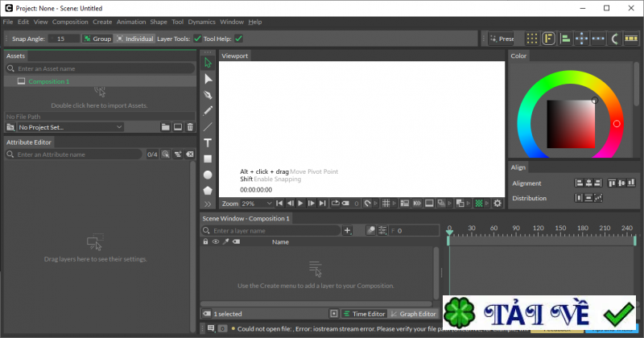Select the Pencil drawing tool
Viewport: 644px width, 338px height.
(208, 110)
